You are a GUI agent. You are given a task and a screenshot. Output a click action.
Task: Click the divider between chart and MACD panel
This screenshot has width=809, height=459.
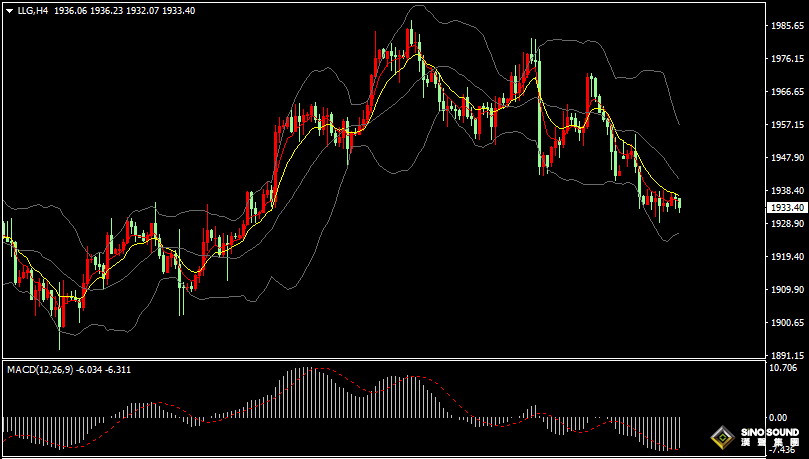[x=380, y=360]
